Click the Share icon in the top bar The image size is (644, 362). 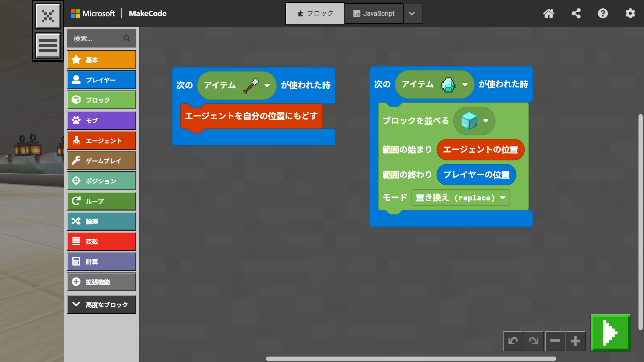(576, 13)
